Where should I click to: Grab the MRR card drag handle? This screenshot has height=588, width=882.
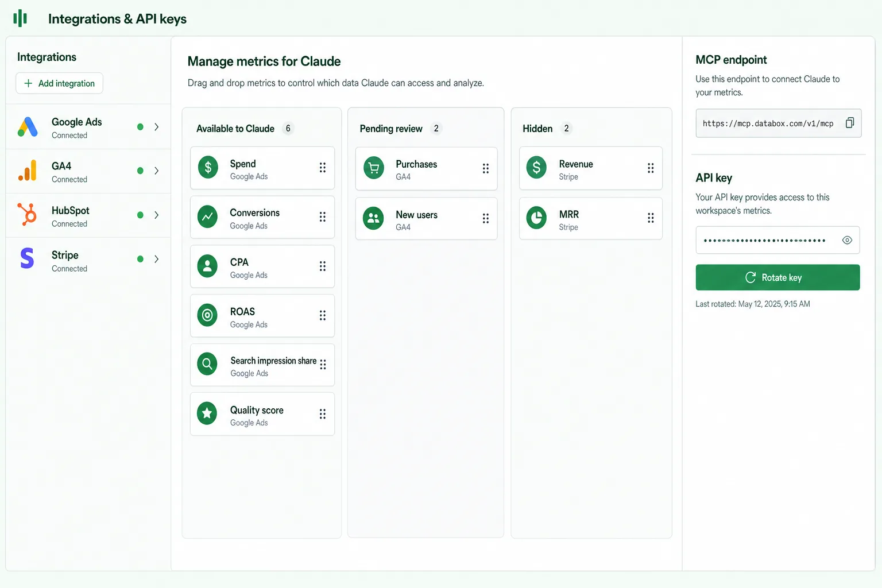(x=651, y=218)
